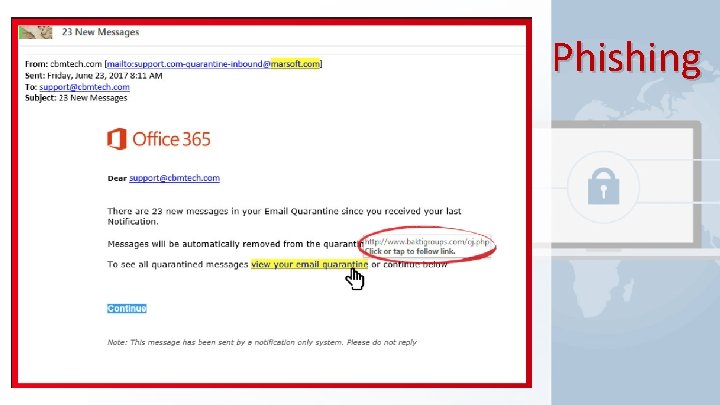The height and width of the screenshot is (405, 720).
Task: Select the 'Sent: Friday, June 23, 2017' line
Action: coord(94,76)
